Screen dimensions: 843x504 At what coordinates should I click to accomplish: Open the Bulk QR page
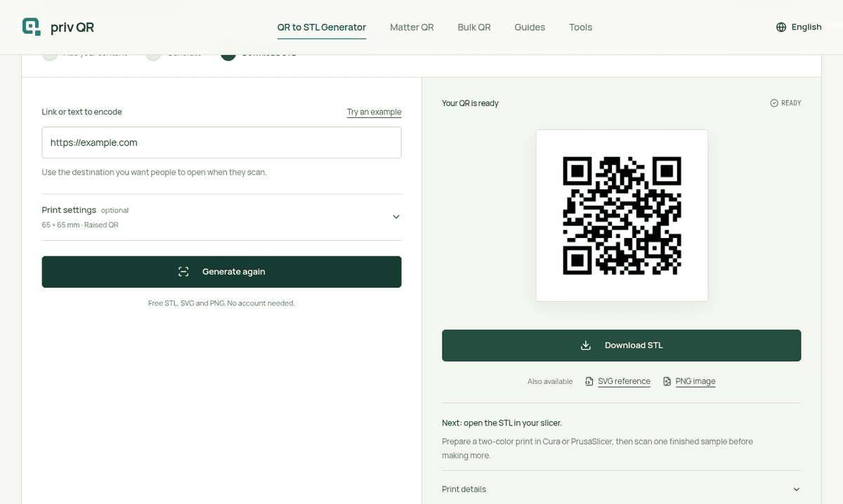(474, 27)
